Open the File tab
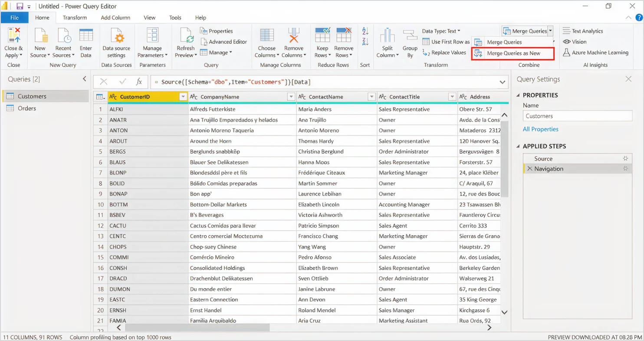The image size is (644, 341). point(14,18)
